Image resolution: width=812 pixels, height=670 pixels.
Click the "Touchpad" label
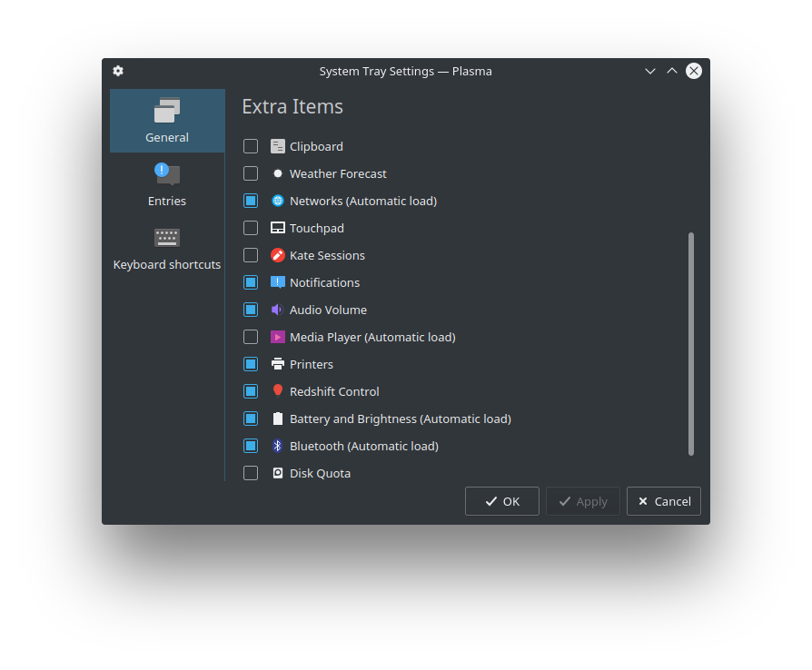coord(317,228)
